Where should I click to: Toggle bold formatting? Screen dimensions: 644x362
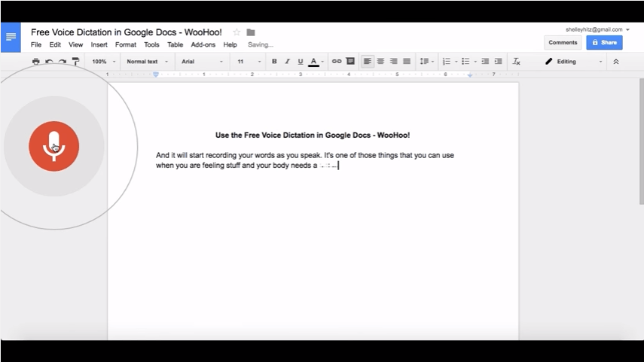tap(274, 62)
